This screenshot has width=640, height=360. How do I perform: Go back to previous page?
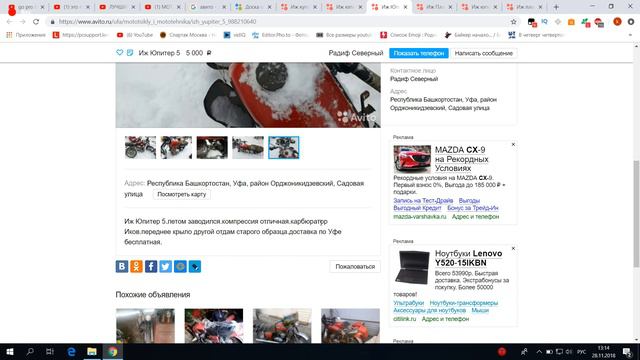10,22
